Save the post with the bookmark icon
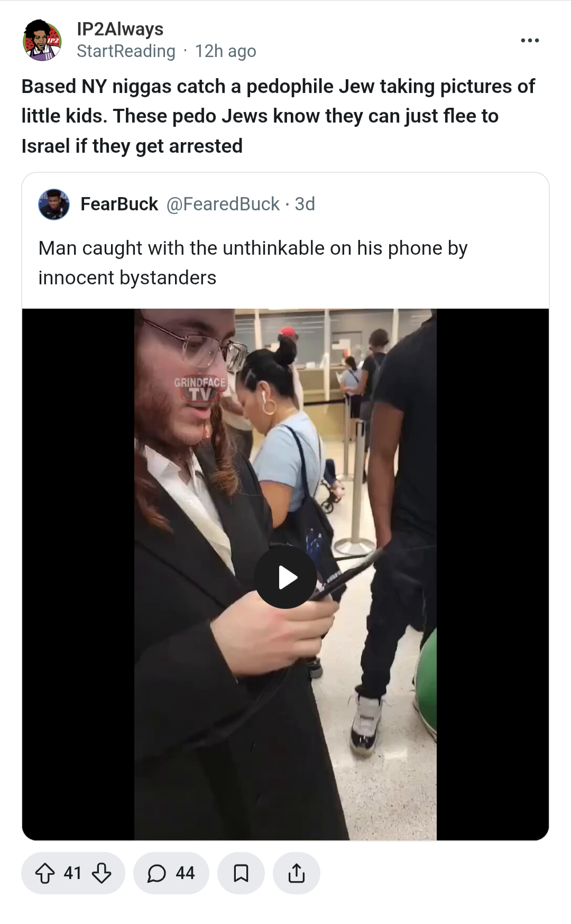 [241, 873]
